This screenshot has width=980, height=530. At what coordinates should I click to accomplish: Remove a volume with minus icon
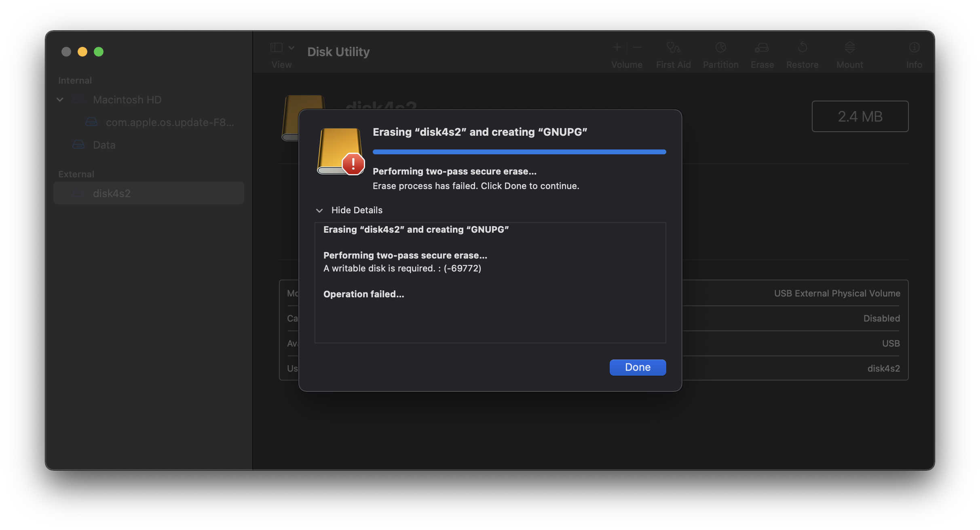tap(637, 48)
